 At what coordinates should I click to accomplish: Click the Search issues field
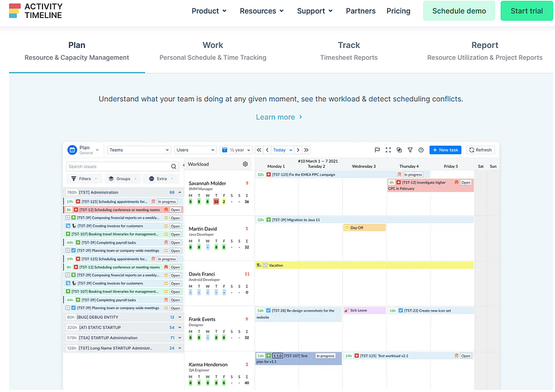point(123,167)
